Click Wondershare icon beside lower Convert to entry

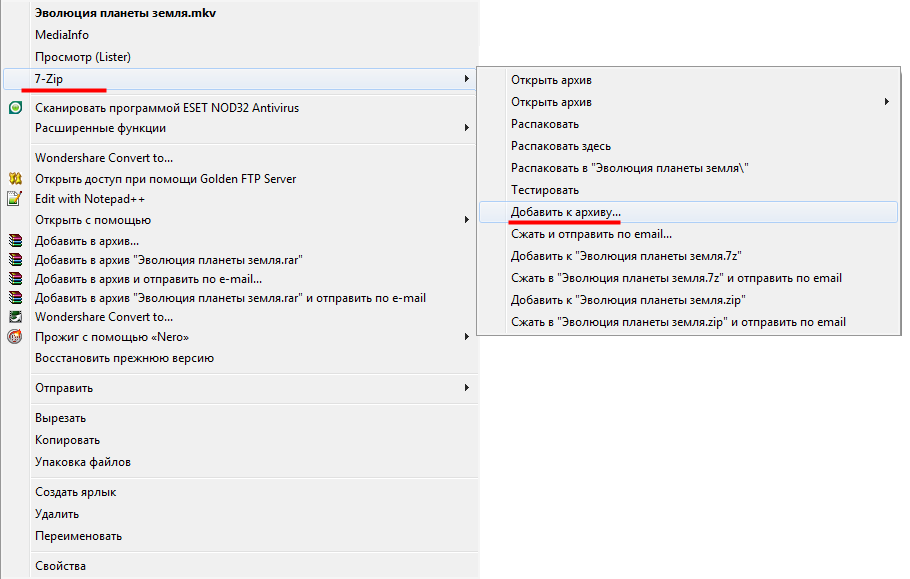coord(16,317)
